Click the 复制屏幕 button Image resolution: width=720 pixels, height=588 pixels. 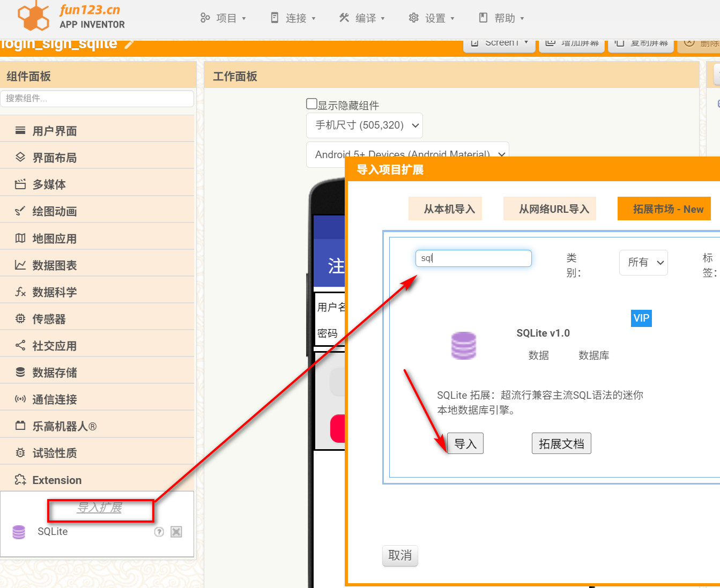[641, 43]
